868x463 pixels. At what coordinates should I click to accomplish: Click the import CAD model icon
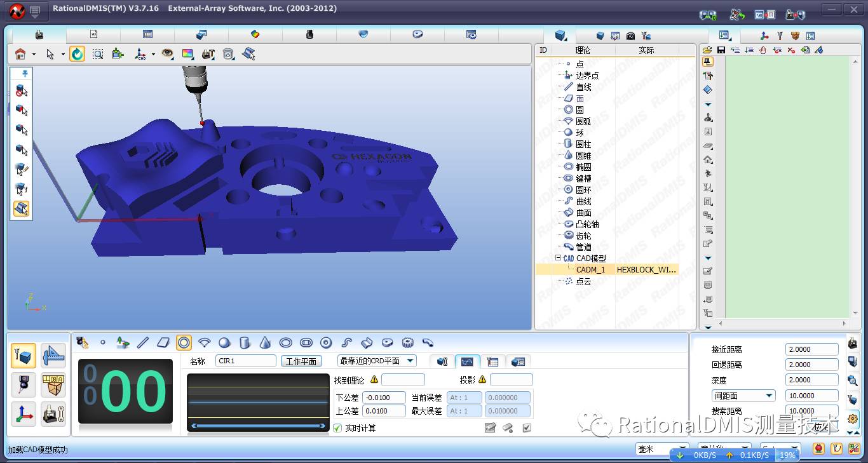(118, 55)
